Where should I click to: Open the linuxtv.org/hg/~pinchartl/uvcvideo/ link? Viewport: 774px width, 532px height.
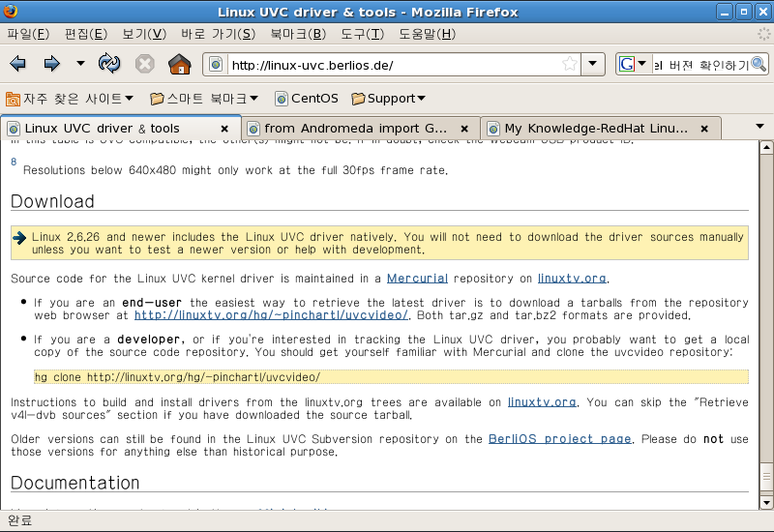(271, 315)
